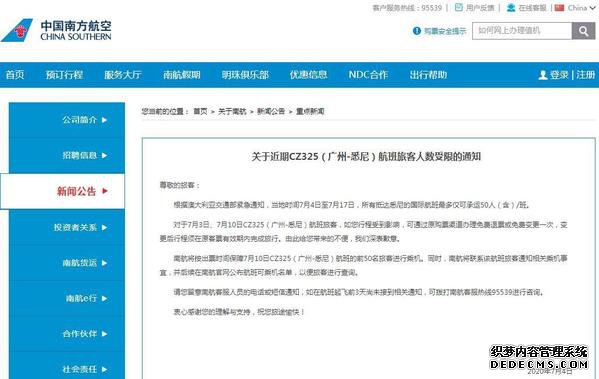Open the 首页 navigation menu
The image size is (599, 379).
(x=15, y=75)
